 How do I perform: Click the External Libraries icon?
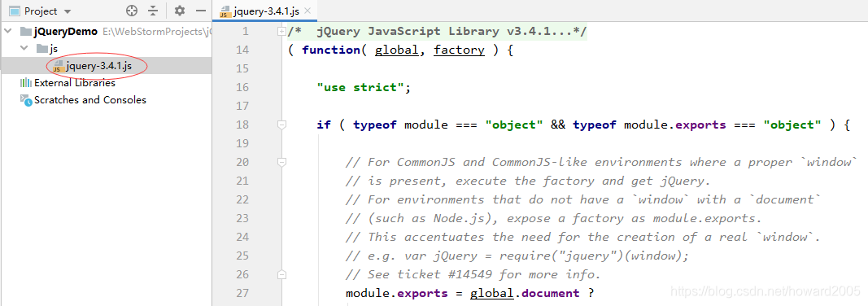click(25, 83)
